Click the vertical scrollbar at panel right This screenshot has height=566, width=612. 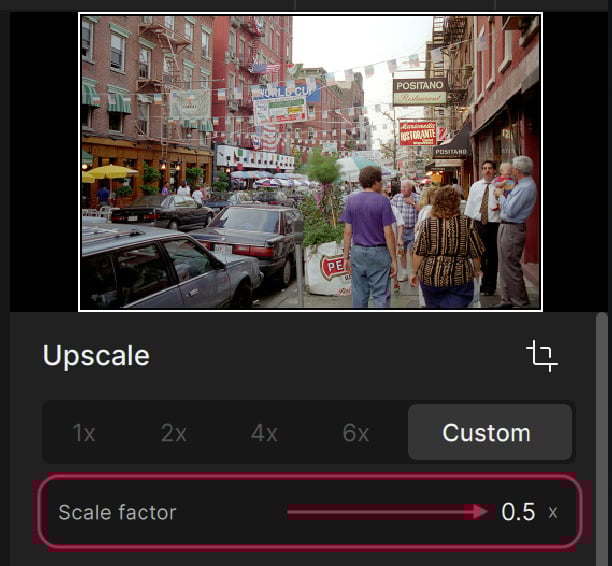[x=601, y=437]
